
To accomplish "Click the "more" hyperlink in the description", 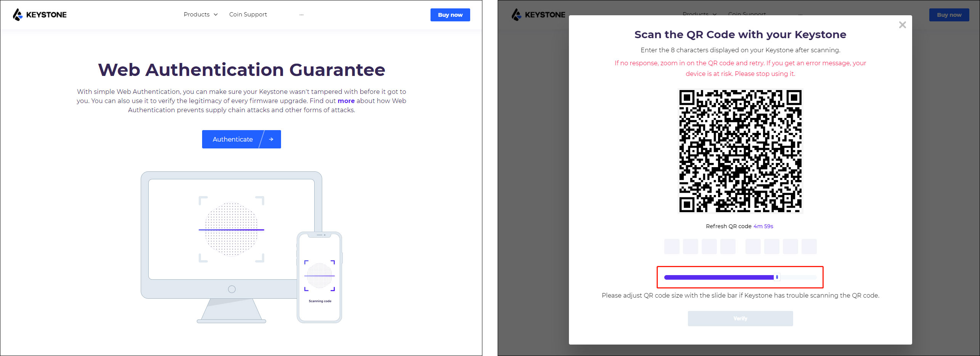I will pos(346,101).
